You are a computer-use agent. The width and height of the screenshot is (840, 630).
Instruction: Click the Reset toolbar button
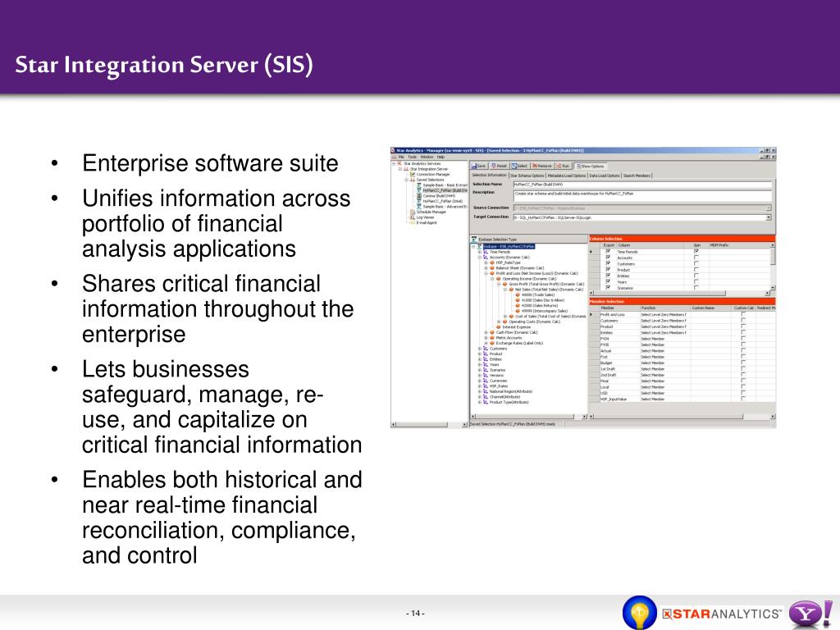pos(500,166)
